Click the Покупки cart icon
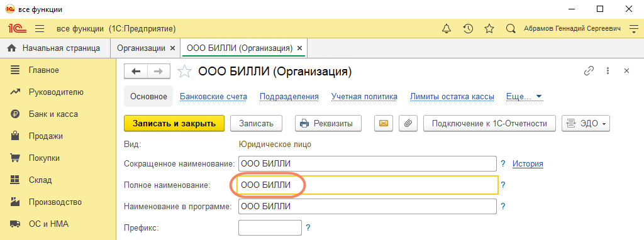The width and height of the screenshot is (644, 240). [15, 158]
